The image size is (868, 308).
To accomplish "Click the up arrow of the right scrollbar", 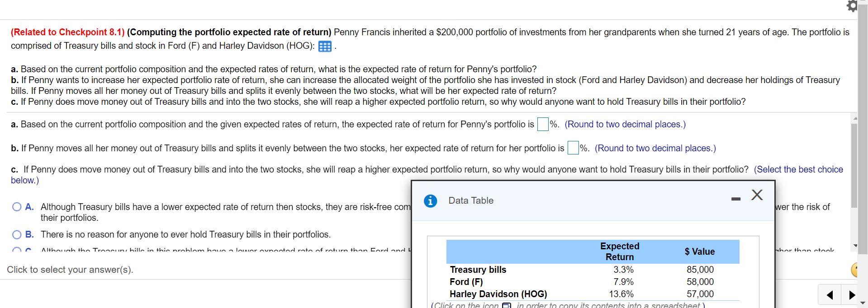I will [x=854, y=118].
